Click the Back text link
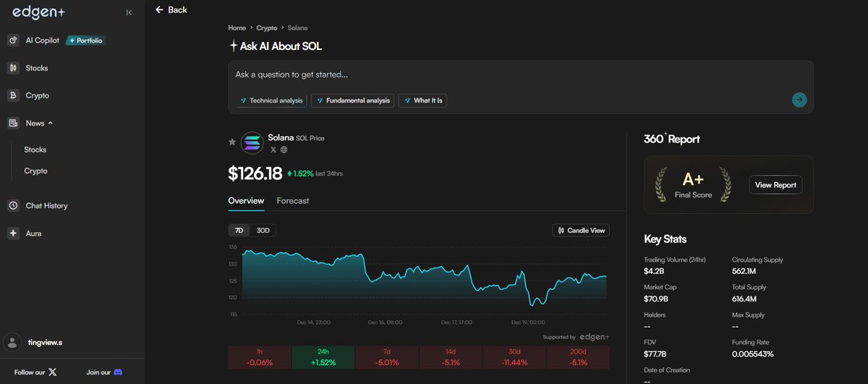The width and height of the screenshot is (868, 384). tap(177, 10)
